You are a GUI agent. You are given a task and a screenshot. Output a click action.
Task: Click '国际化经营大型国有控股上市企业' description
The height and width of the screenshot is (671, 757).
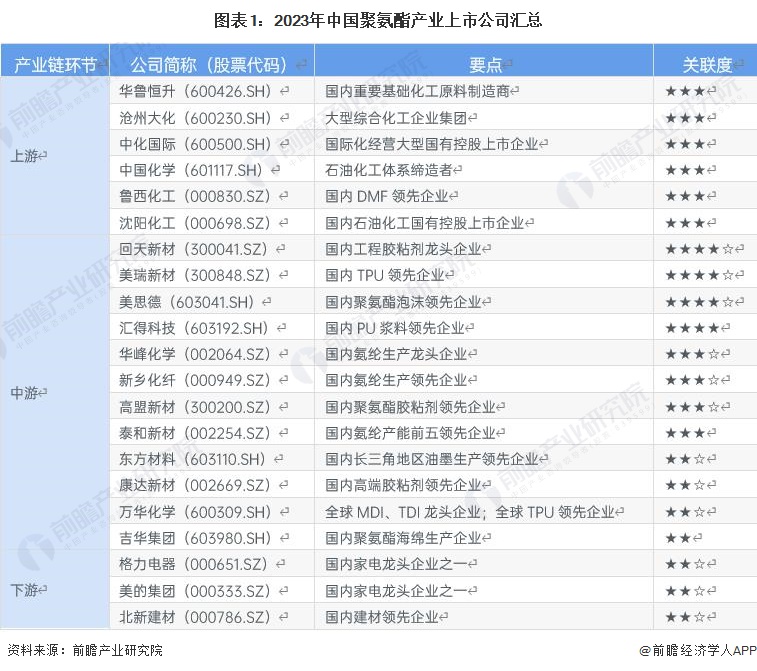pyautogui.click(x=432, y=143)
